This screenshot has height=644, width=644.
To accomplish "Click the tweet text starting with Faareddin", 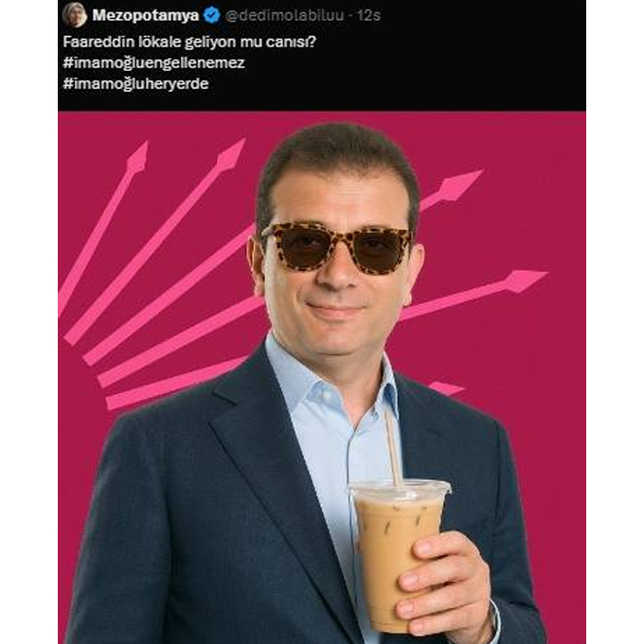I will coord(189,42).
